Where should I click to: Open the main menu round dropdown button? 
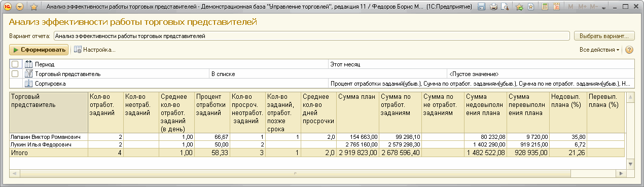20,7
